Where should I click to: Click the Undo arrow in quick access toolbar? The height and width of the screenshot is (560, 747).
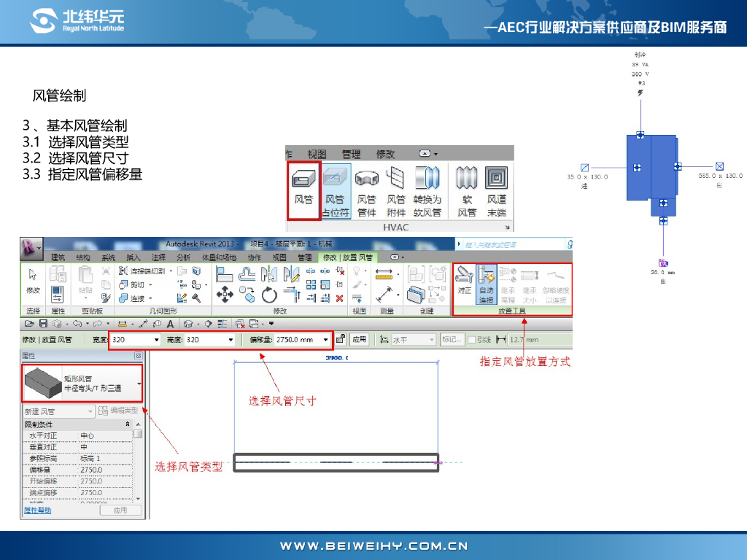[77, 324]
